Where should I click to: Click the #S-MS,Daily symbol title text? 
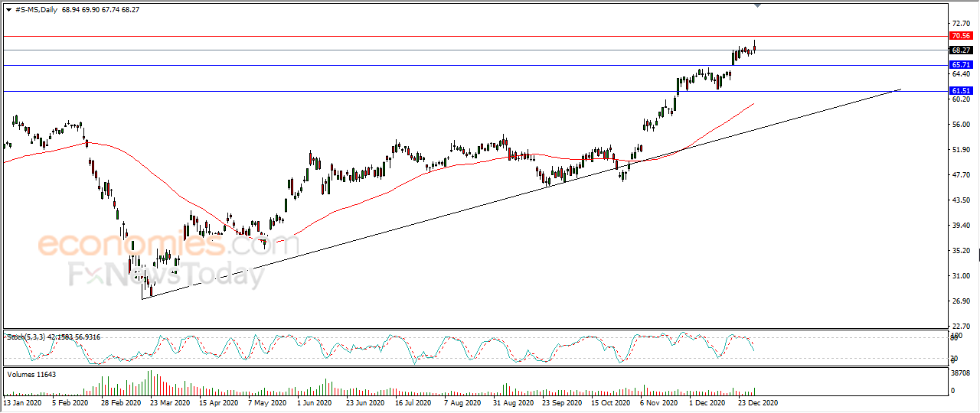35,9
